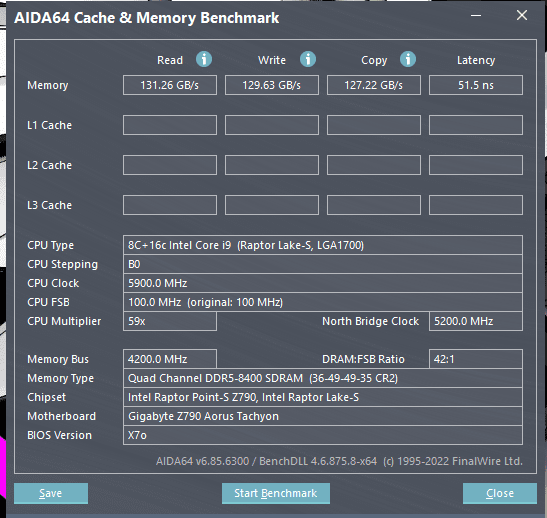547x518 pixels.
Task: Click the North Bridge Clock label
Action: point(370,321)
